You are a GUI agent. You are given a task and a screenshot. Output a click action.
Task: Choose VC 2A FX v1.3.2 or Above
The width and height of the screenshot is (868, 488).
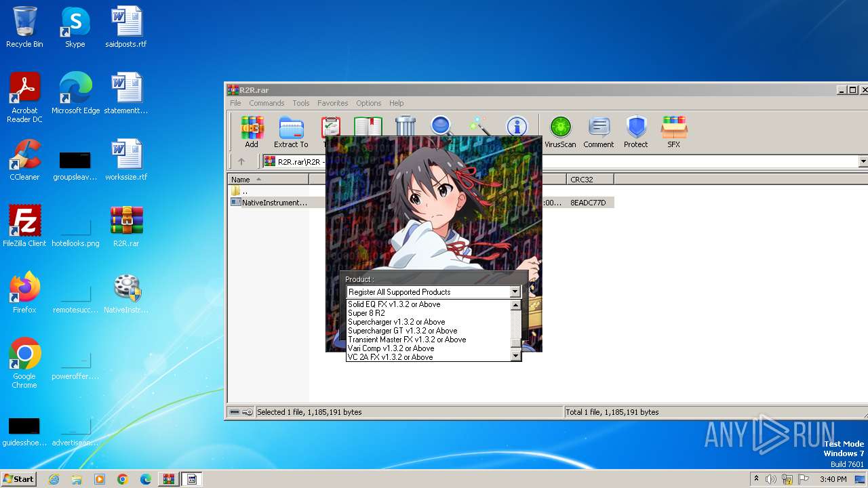[x=428, y=357]
